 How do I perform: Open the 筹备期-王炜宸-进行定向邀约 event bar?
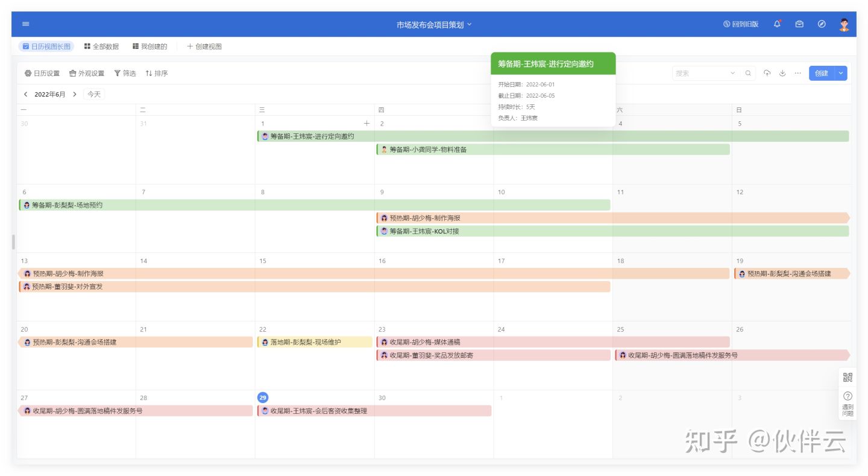click(553, 136)
